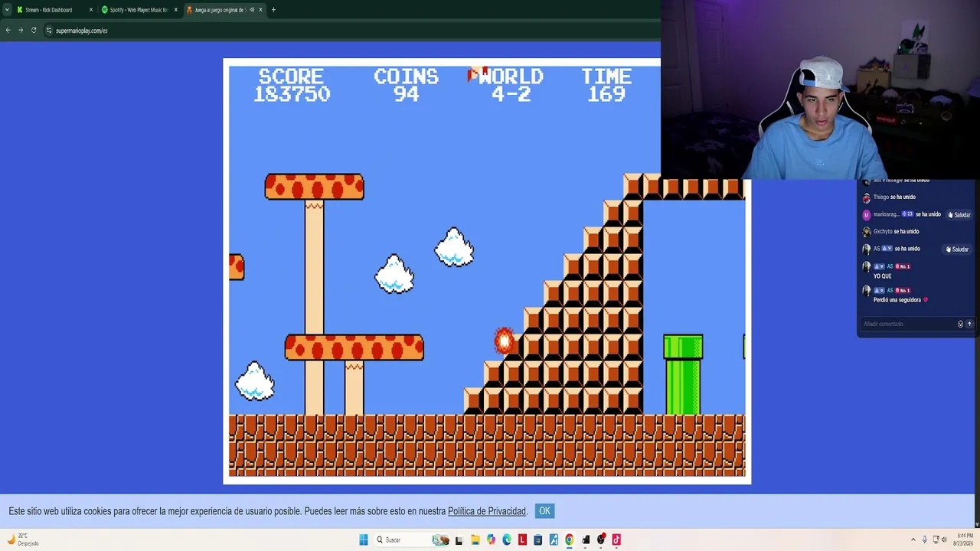Open Task View from the taskbar
The width and height of the screenshot is (980, 551).
459,540
